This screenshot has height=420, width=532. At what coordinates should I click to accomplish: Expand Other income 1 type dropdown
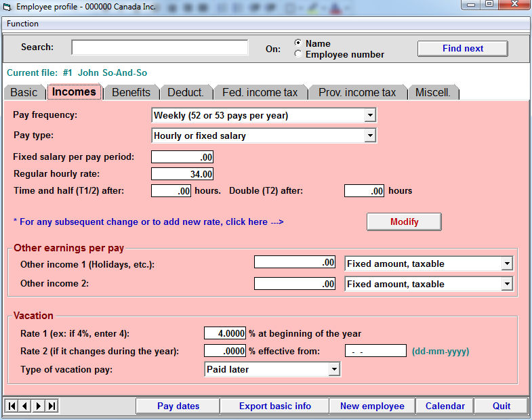506,264
